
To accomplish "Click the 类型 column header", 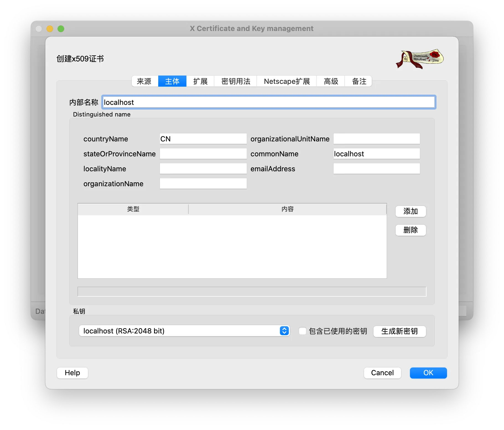I will (133, 209).
